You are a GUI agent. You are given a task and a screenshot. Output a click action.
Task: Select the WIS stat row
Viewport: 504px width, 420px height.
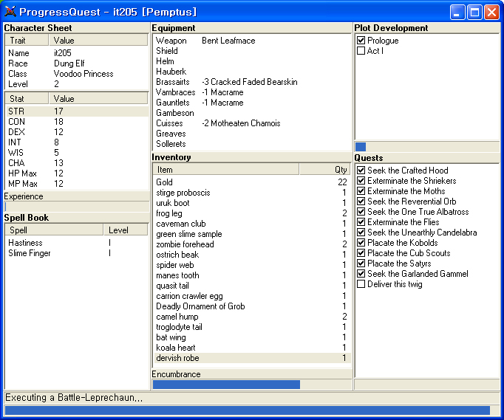[x=77, y=153]
